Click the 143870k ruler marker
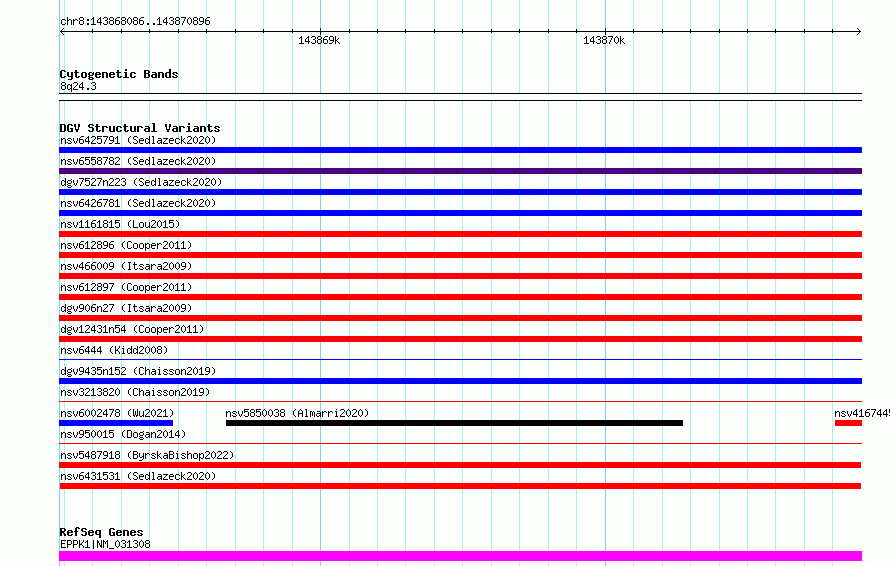Viewport: 890px width, 566px height. [x=604, y=40]
